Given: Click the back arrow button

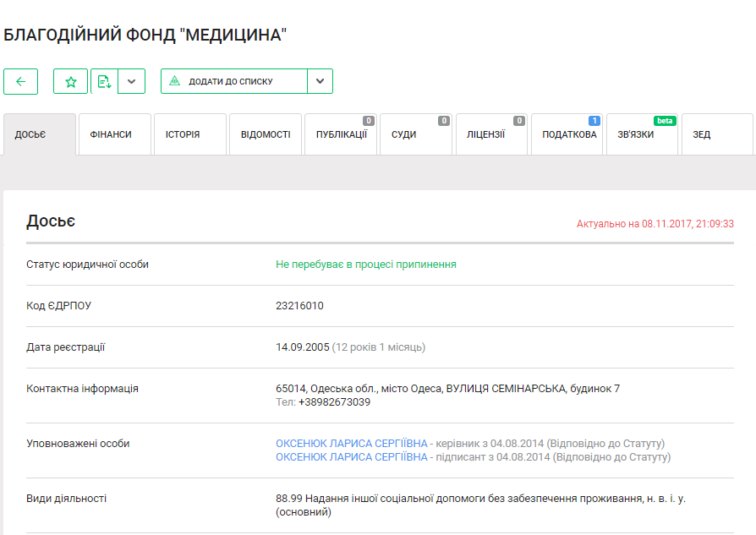Looking at the screenshot, I should click(x=21, y=81).
